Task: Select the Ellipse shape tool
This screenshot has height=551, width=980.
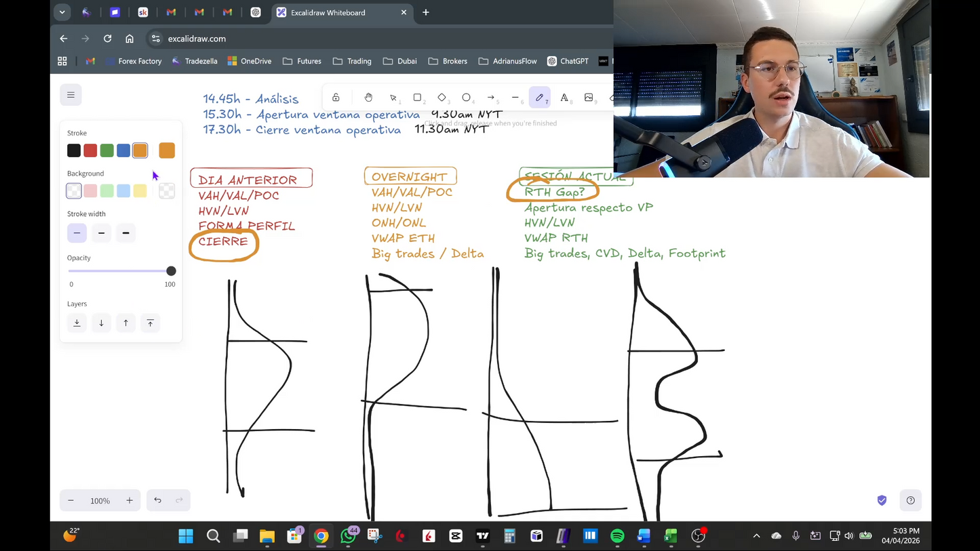Action: [x=466, y=98]
